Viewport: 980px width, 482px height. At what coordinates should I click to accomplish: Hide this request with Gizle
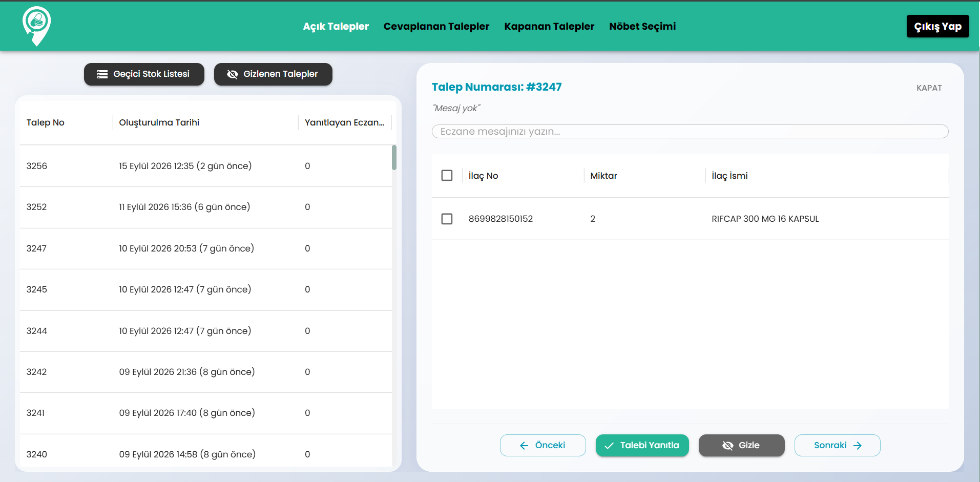click(741, 445)
